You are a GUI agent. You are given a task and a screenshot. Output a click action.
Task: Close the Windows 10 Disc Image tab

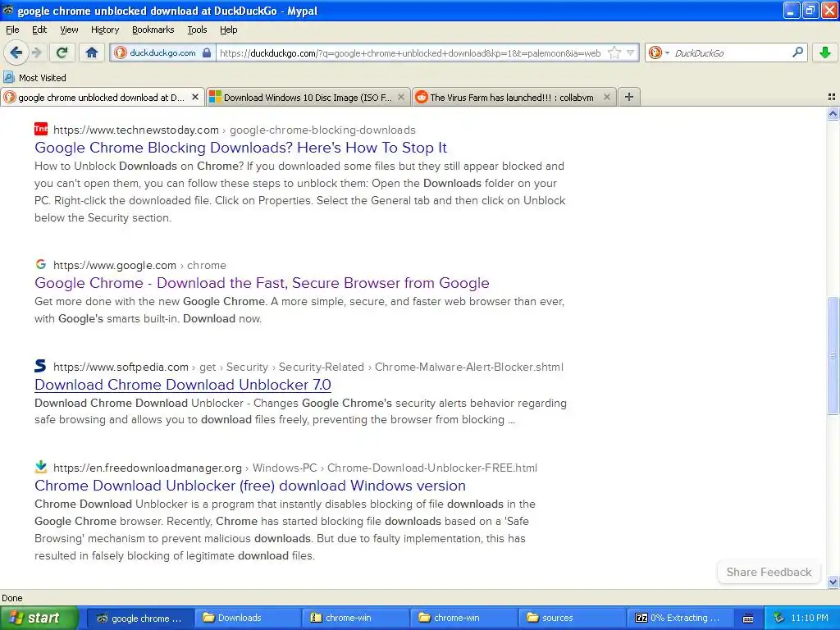click(400, 97)
